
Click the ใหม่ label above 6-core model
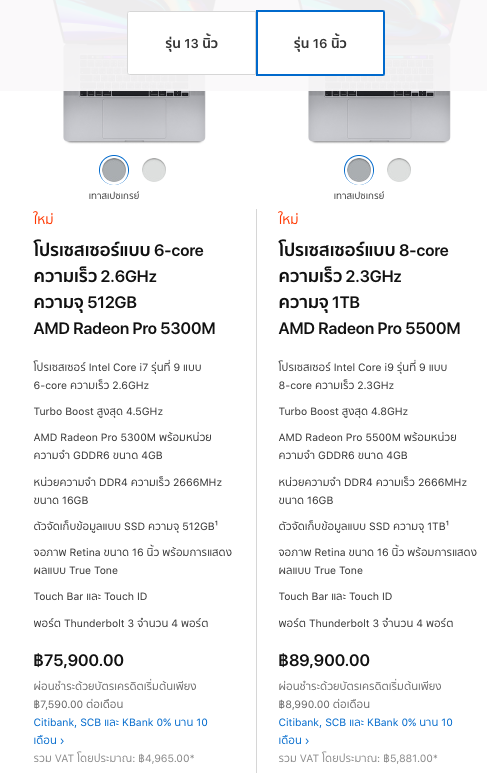pyautogui.click(x=43, y=218)
